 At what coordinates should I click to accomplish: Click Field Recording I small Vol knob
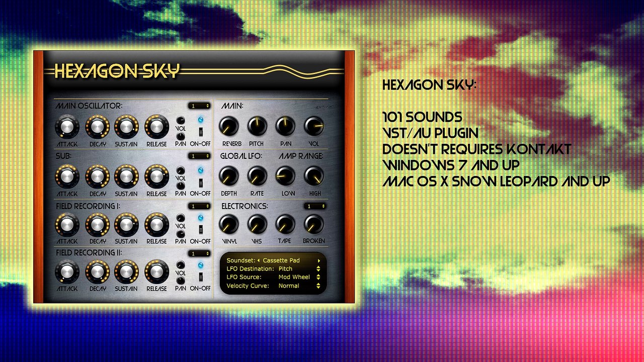tap(181, 218)
